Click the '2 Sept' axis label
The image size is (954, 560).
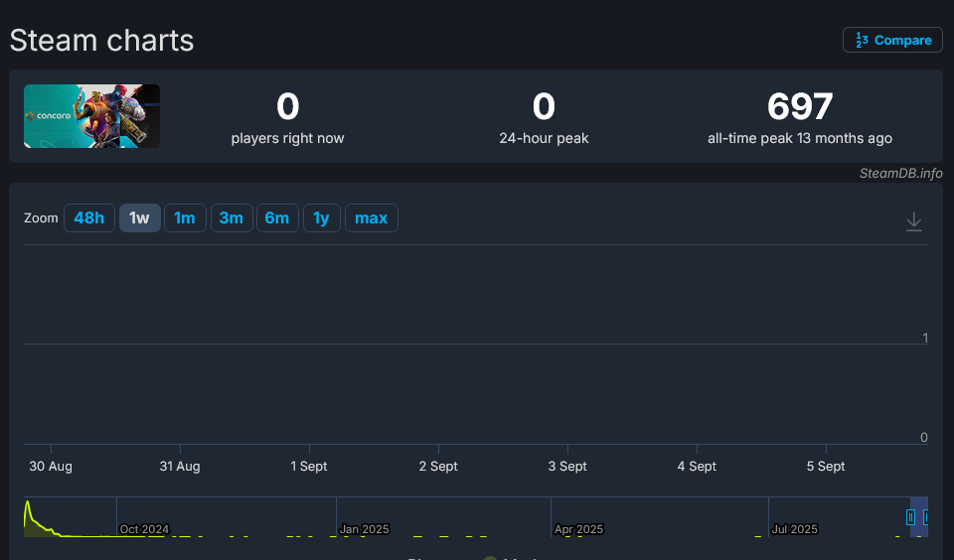438,467
